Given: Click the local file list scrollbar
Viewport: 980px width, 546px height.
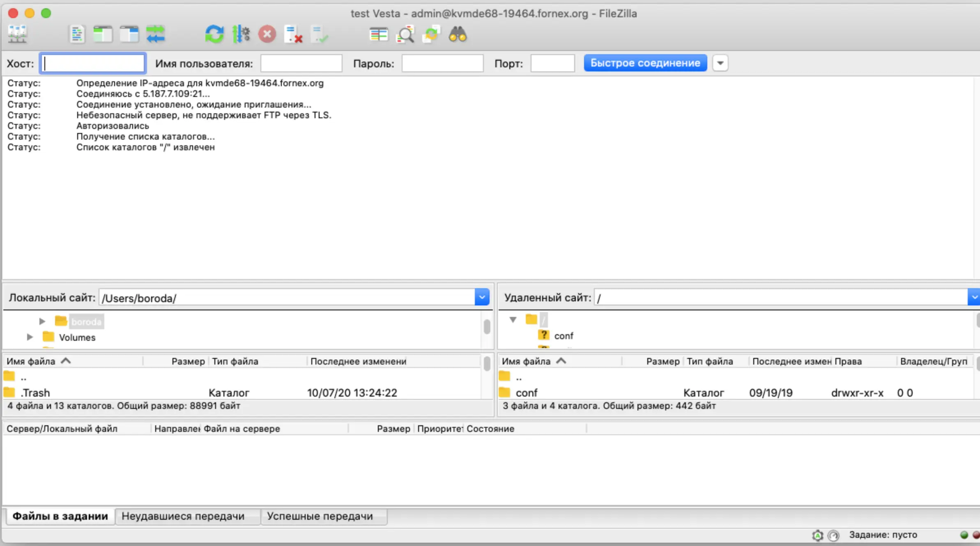Looking at the screenshot, I should pos(487,365).
